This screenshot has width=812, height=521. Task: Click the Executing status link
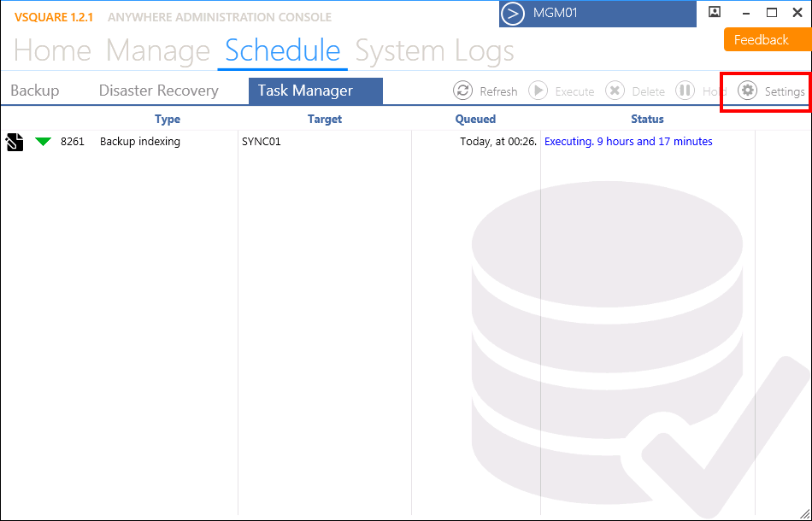[628, 141]
